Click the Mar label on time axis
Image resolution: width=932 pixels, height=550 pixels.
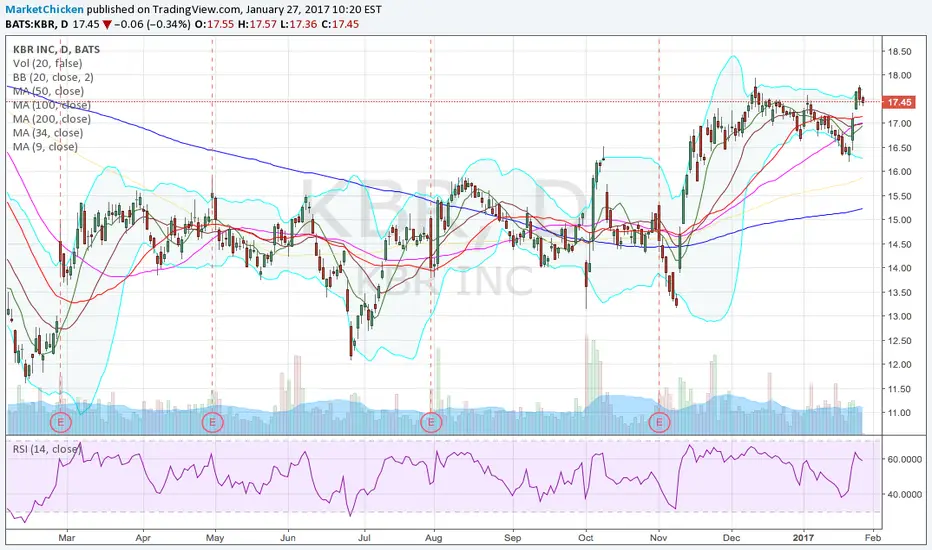coord(67,538)
